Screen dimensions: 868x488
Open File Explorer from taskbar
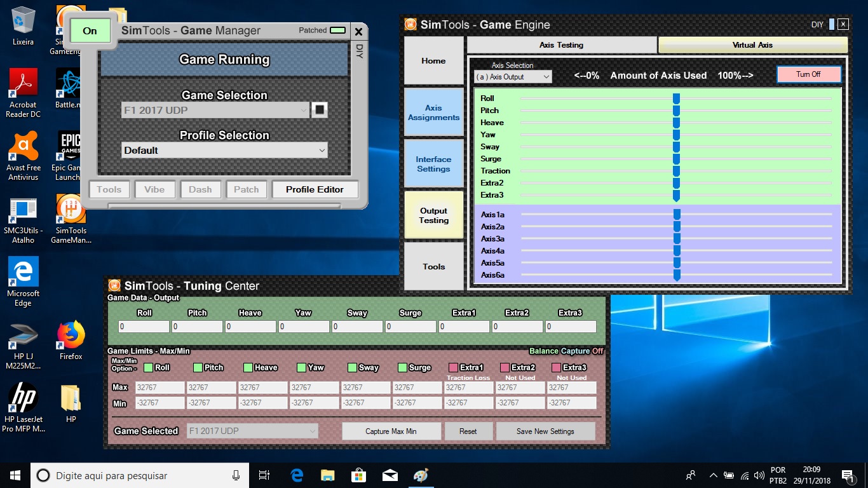tap(328, 475)
